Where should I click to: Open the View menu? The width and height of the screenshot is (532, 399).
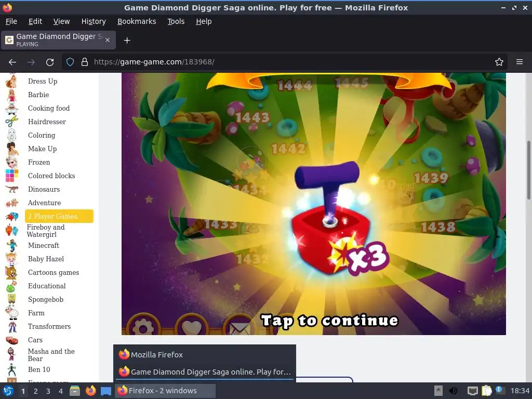click(61, 21)
